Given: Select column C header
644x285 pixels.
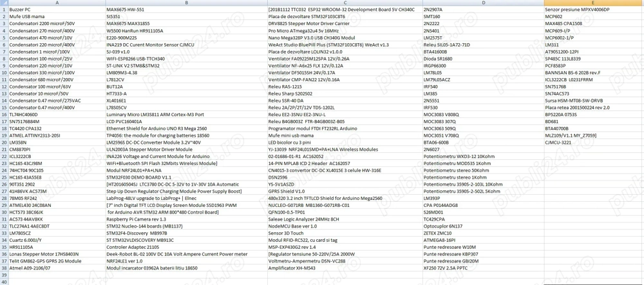Looking at the screenshot, I should pyautogui.click(x=345, y=3).
